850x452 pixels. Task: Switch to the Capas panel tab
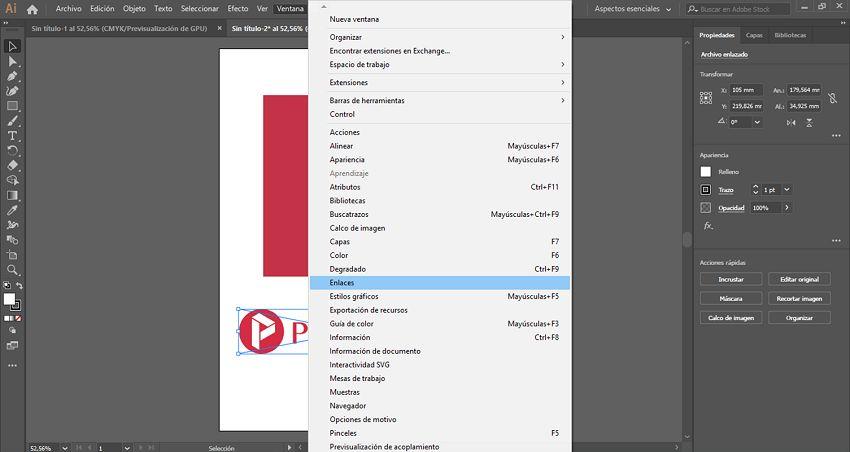[x=754, y=35]
